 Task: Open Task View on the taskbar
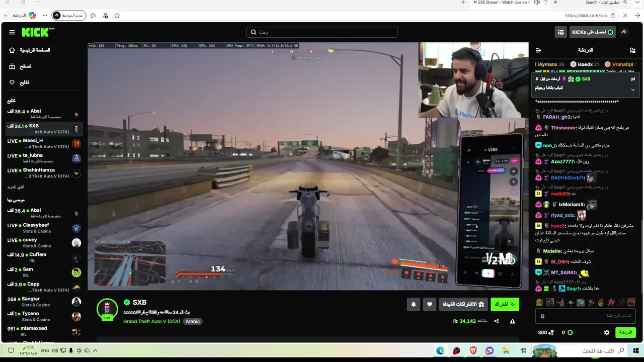(x=523, y=350)
